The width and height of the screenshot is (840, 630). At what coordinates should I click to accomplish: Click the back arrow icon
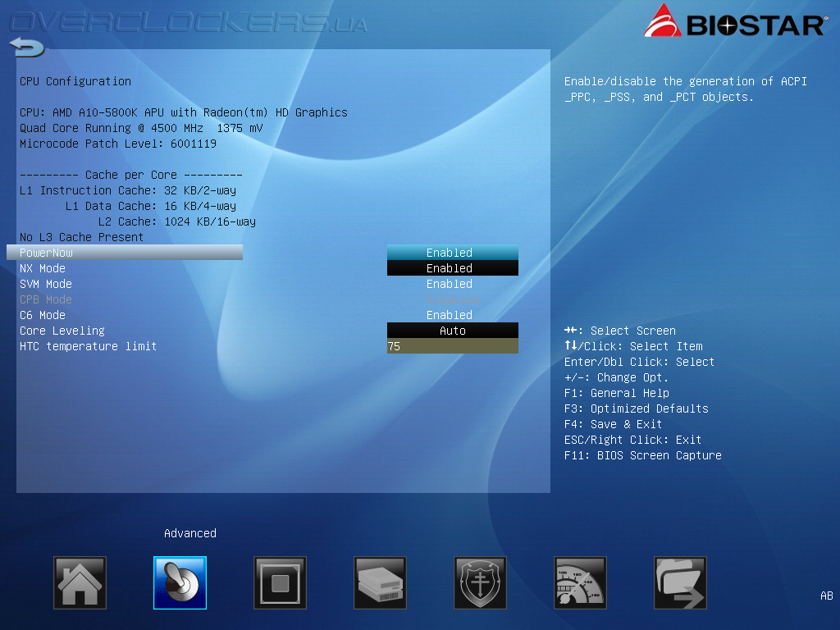[27, 47]
